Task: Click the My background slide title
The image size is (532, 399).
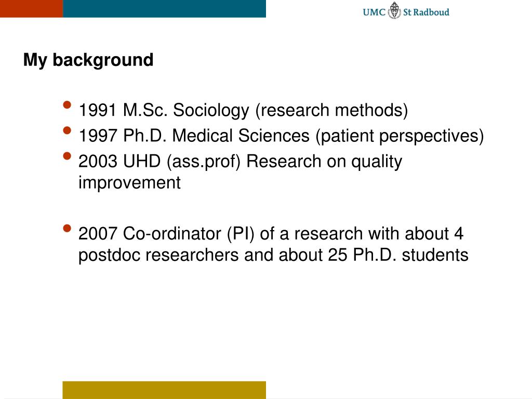Action: coord(88,60)
